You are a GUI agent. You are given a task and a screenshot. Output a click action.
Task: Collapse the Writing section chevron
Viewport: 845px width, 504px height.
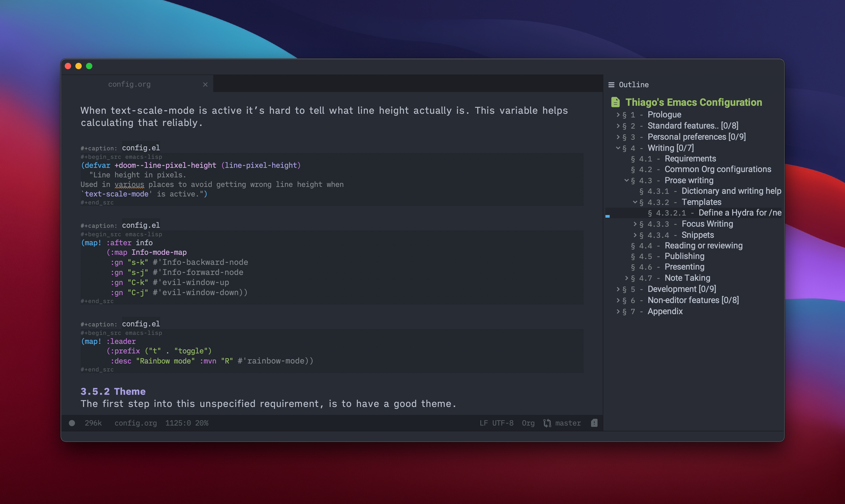[x=618, y=148]
